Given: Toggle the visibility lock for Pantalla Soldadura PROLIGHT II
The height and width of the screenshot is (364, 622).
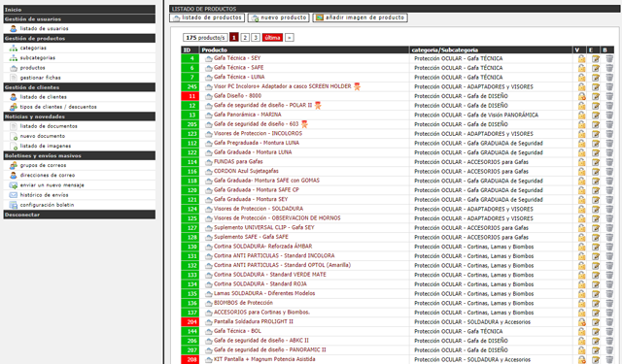Looking at the screenshot, I should 581,322.
